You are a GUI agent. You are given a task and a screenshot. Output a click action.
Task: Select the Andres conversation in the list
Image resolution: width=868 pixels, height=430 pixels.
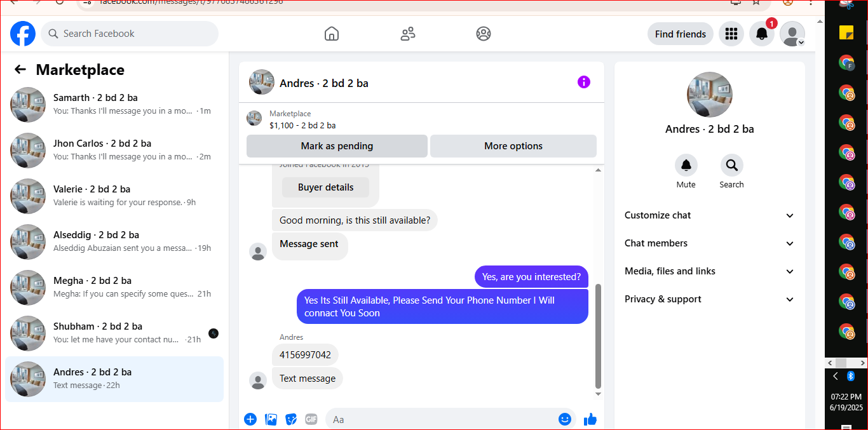(x=114, y=379)
